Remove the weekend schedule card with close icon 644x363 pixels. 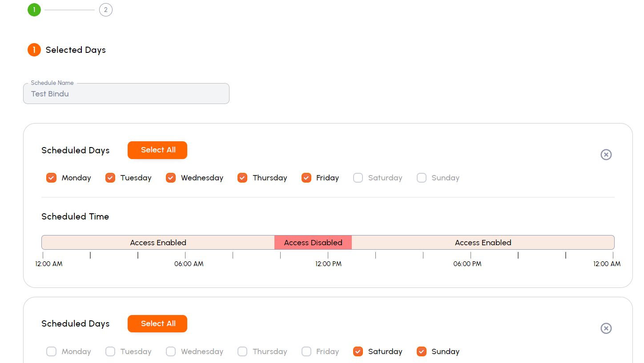(x=606, y=328)
